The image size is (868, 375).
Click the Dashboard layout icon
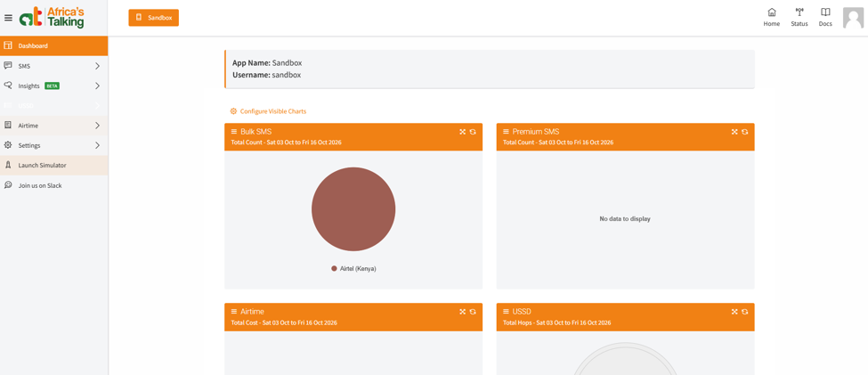coord(8,45)
